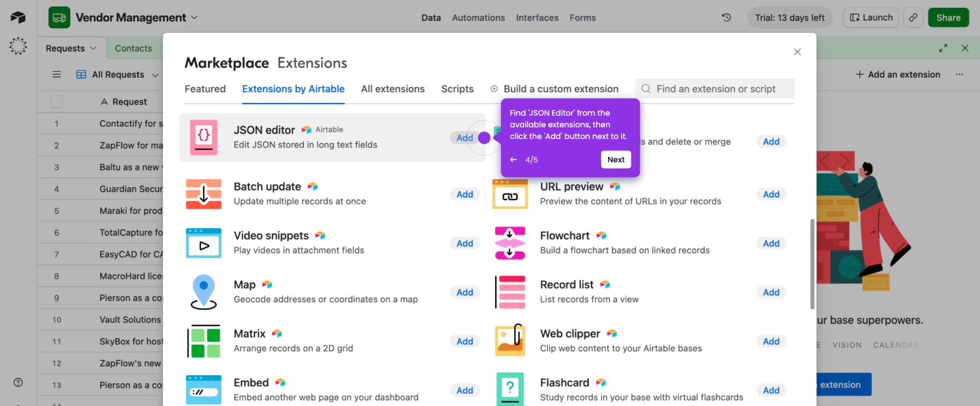Viewport: 980px width, 406px height.
Task: Click the JSON editor extension icon
Action: point(204,137)
